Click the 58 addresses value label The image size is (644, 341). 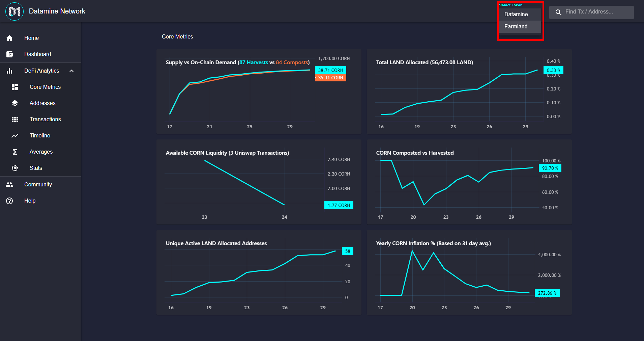tap(348, 251)
